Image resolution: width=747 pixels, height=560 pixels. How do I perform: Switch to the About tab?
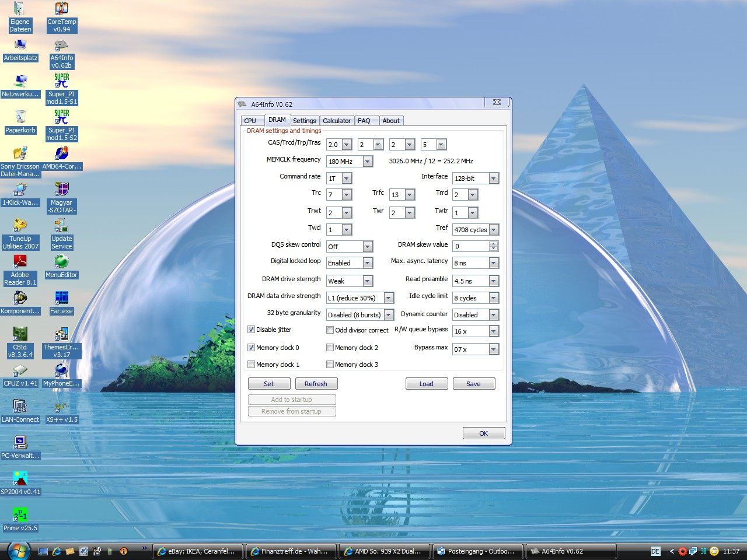[391, 121]
